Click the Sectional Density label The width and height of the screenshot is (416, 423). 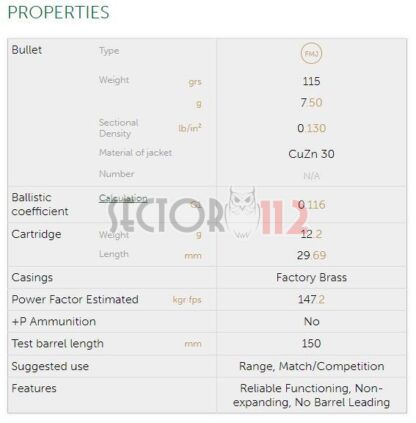[118, 128]
